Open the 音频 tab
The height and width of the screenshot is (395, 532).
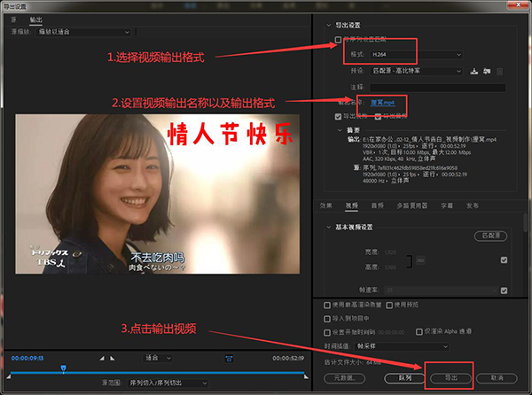pos(378,205)
